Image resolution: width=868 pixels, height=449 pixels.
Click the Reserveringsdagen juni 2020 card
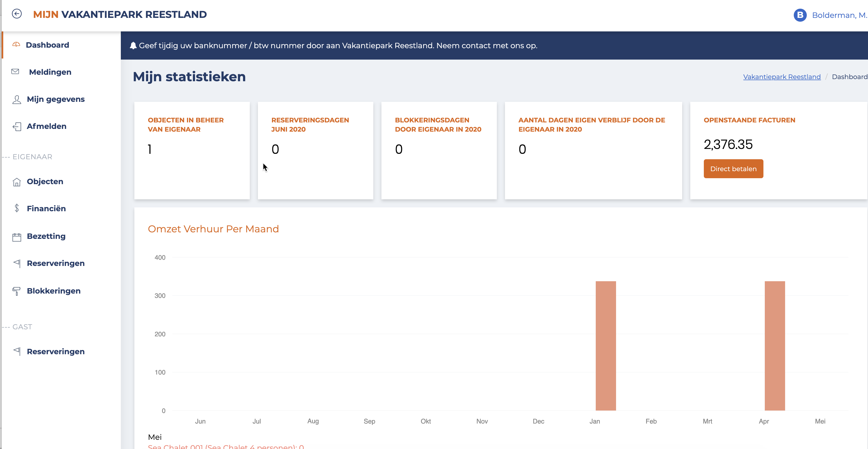tap(315, 151)
